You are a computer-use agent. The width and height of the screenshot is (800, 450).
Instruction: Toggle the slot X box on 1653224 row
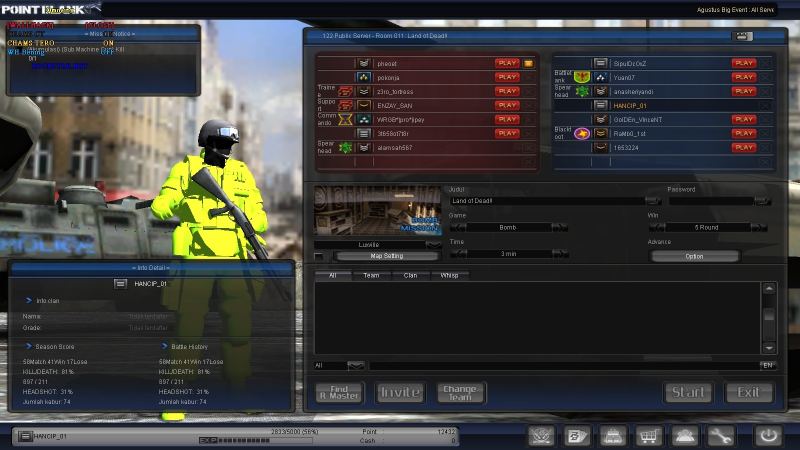(764, 147)
